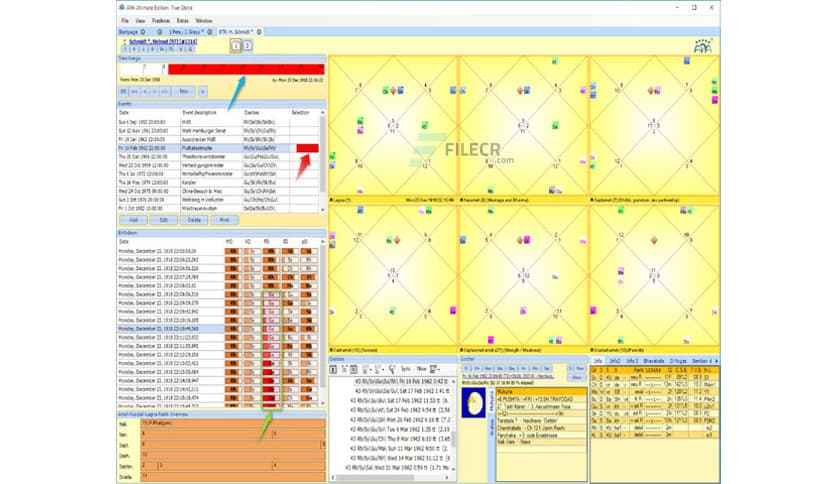Open the File menu

click(125, 21)
